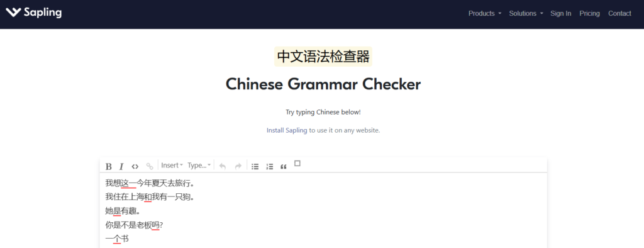Click the underlined error 这一 in first line
This screenshot has height=248, width=644.
click(128, 183)
